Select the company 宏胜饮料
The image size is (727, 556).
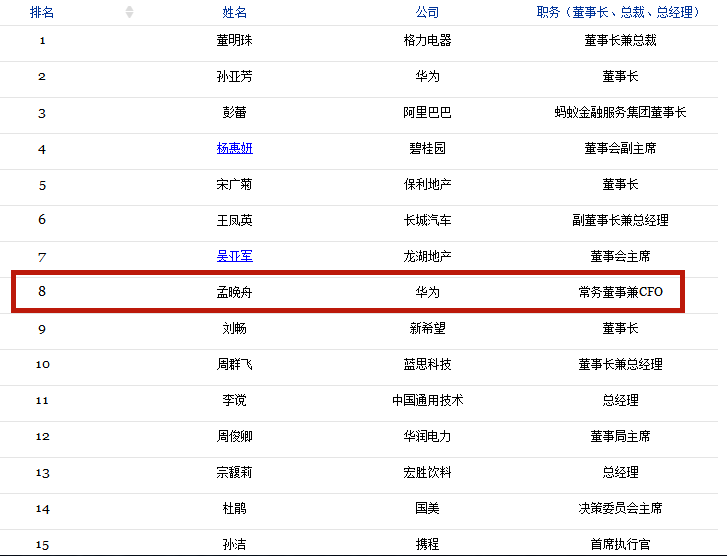point(427,473)
